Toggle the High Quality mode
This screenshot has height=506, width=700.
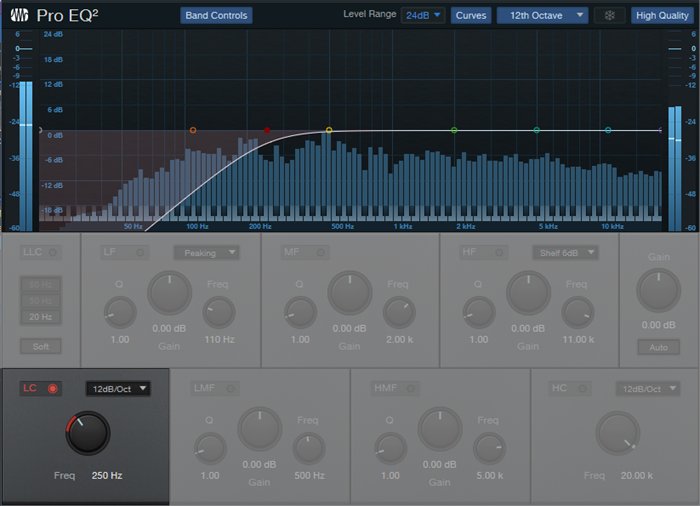click(x=662, y=16)
